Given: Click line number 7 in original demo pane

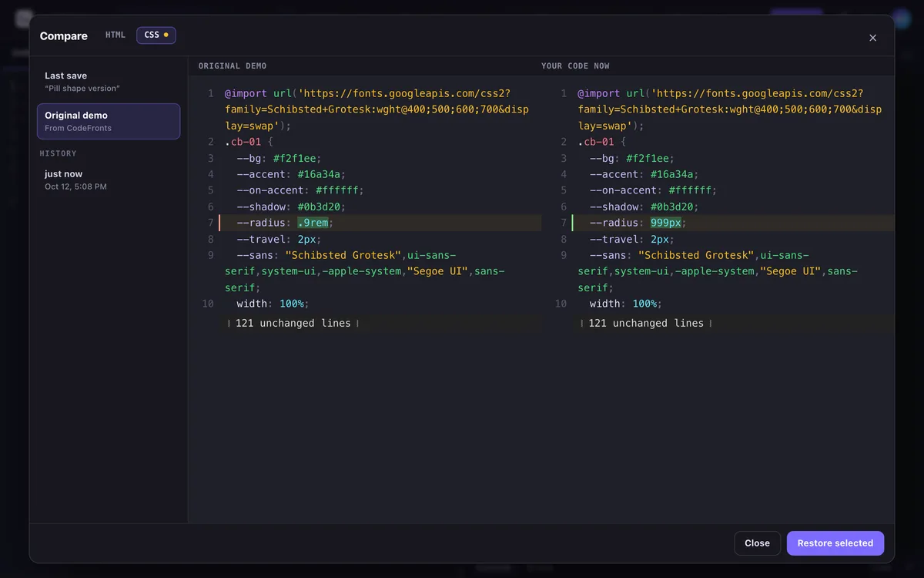Looking at the screenshot, I should point(210,223).
